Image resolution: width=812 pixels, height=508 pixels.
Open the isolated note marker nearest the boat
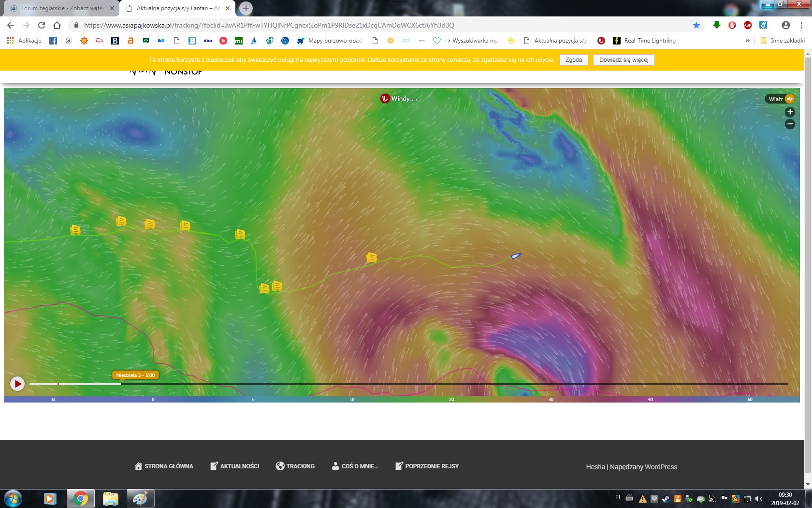coord(372,257)
